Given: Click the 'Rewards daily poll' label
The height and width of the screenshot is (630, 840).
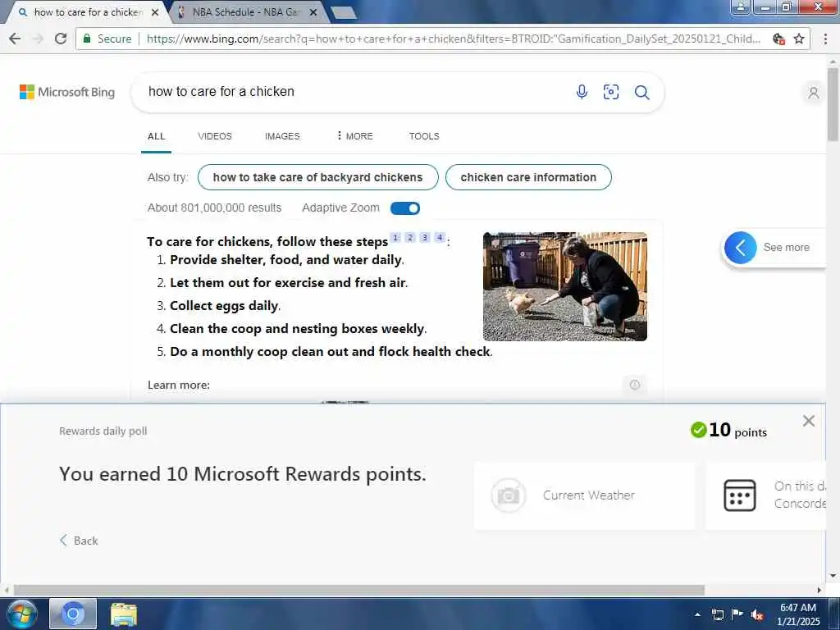Looking at the screenshot, I should coord(103,431).
